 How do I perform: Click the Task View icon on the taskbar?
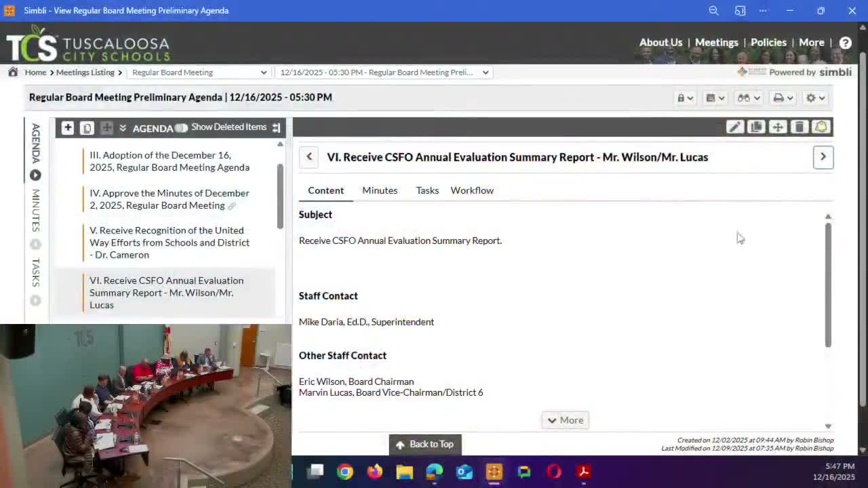(x=315, y=472)
